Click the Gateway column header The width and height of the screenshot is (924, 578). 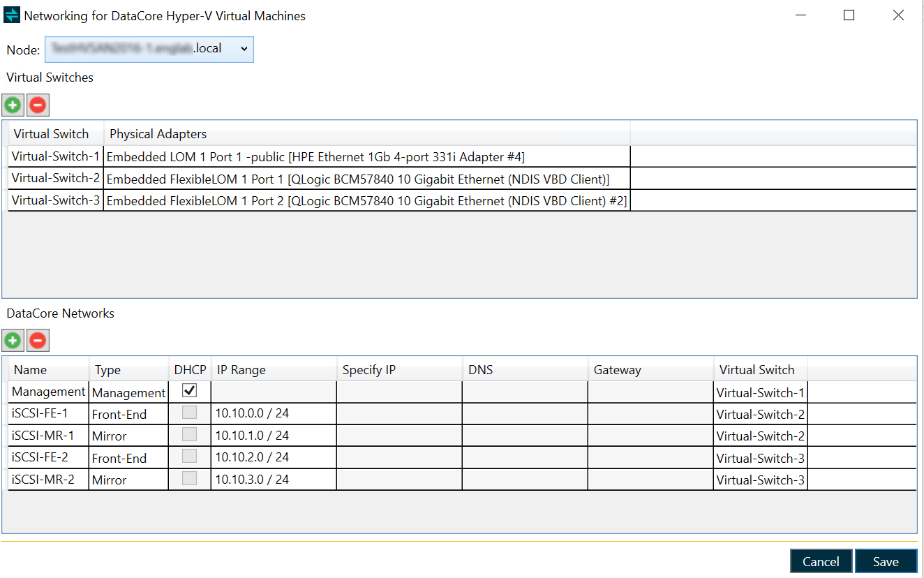[x=650, y=369]
